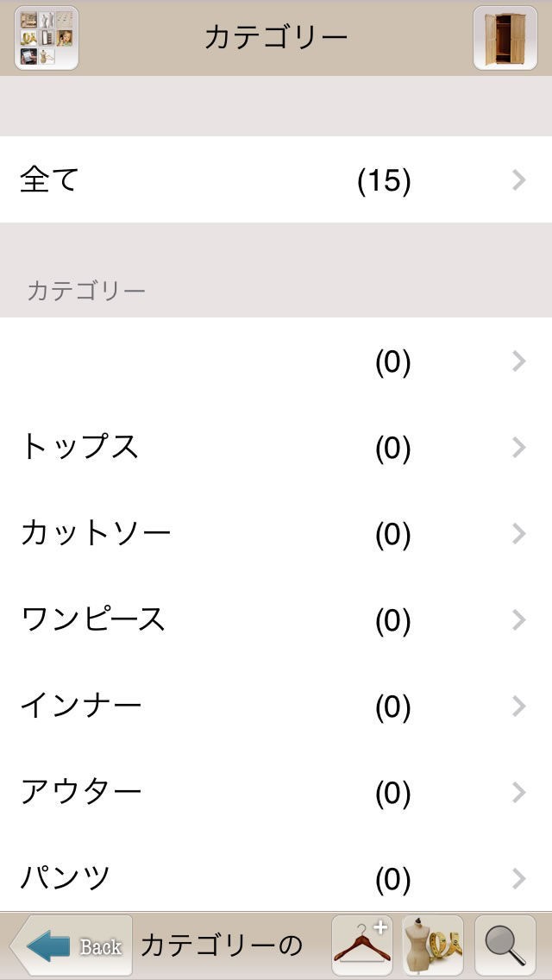Tap the chevron on the 全て row
This screenshot has width=552, height=980.
click(518, 179)
